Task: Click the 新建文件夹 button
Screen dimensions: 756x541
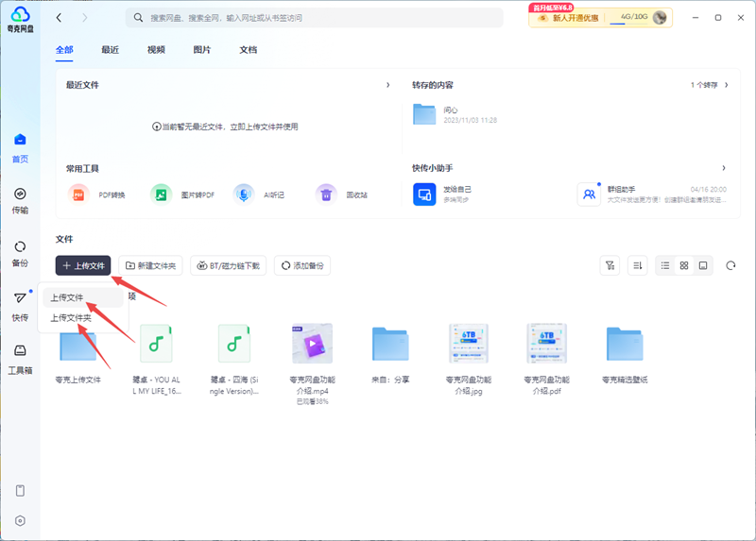Action: pyautogui.click(x=150, y=266)
